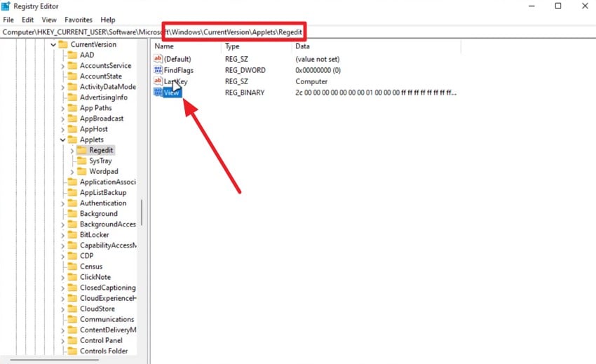
Task: Select the ApplicationAssoci tree item
Action: (x=107, y=182)
